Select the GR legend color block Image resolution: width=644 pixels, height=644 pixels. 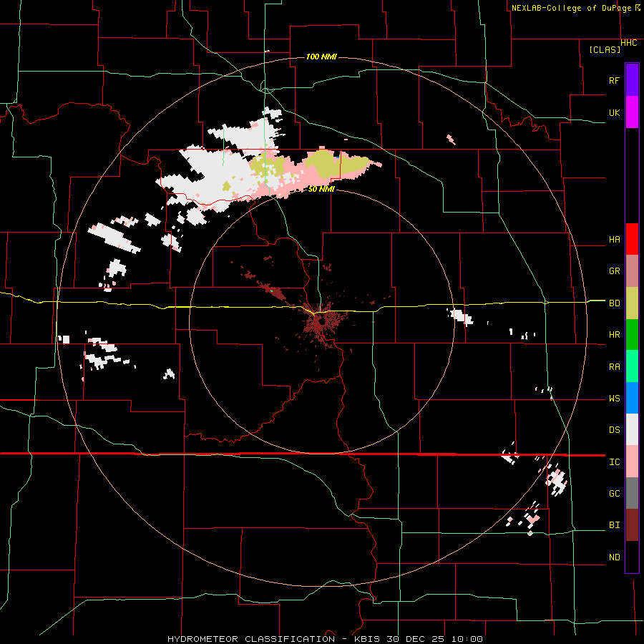pyautogui.click(x=632, y=271)
